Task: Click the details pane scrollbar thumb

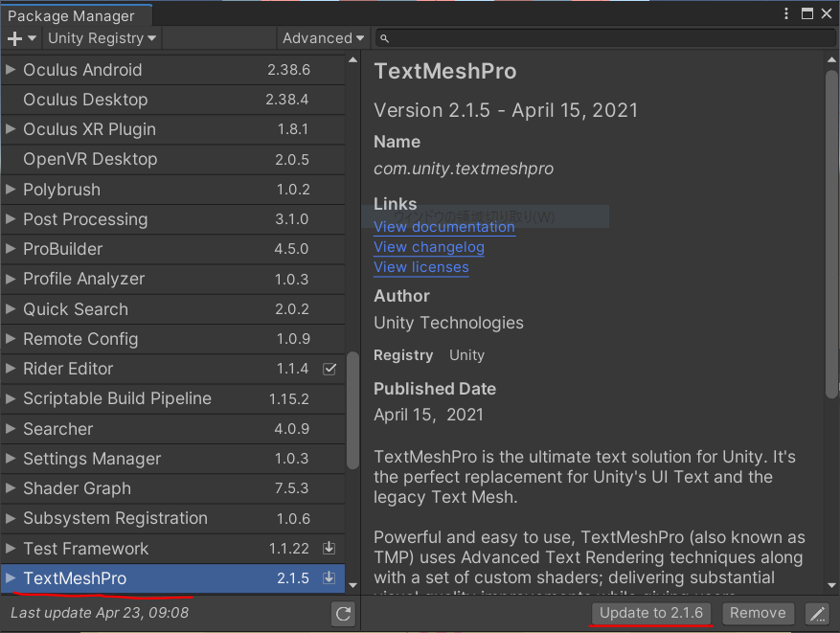Action: pyautogui.click(x=831, y=234)
